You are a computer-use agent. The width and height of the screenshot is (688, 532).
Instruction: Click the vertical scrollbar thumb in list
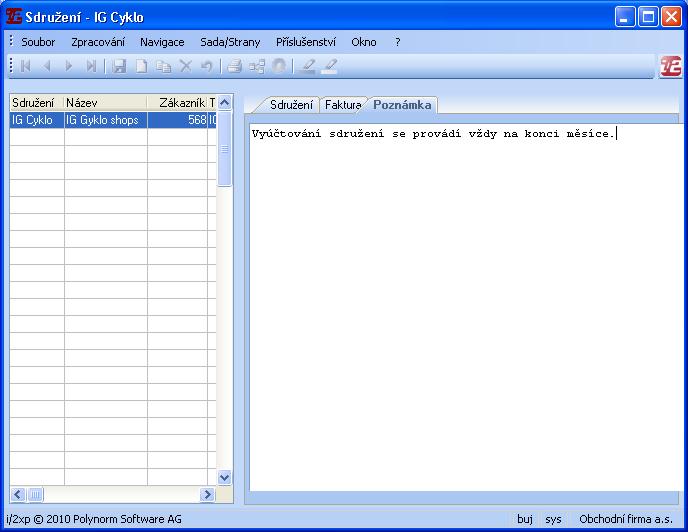tap(224, 149)
